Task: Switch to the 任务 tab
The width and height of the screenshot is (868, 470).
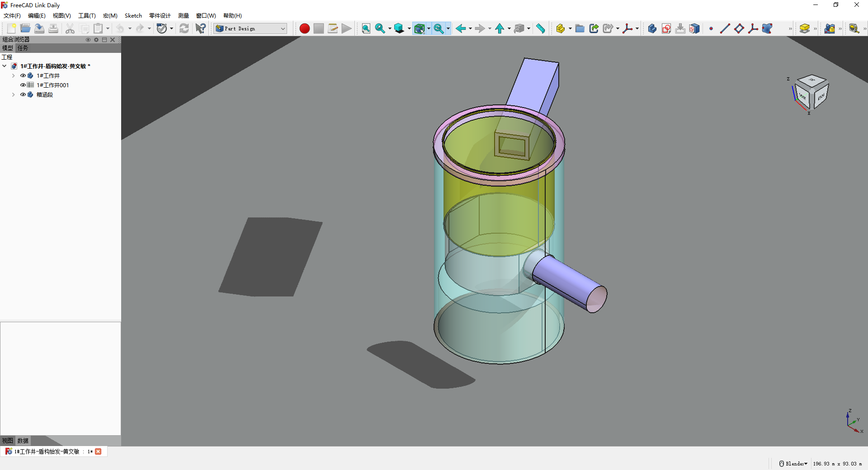Action: click(x=23, y=48)
